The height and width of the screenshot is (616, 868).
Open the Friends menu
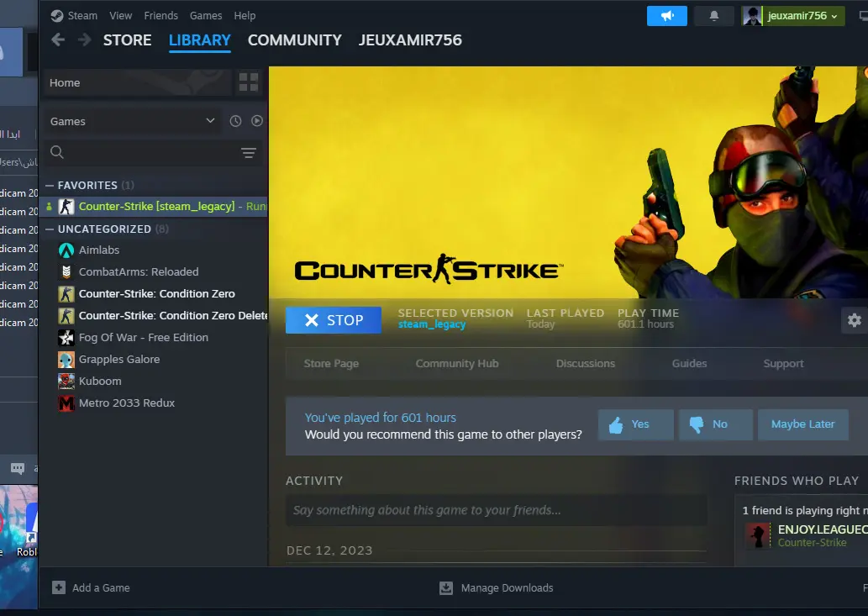pos(161,15)
